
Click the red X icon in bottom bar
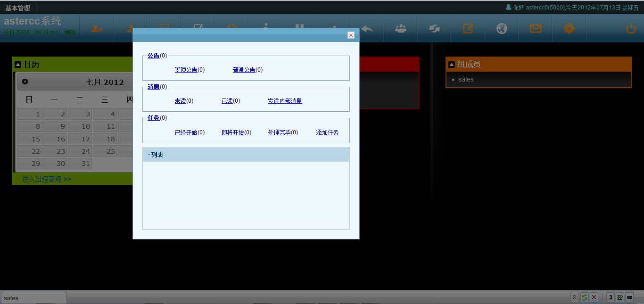(x=594, y=297)
